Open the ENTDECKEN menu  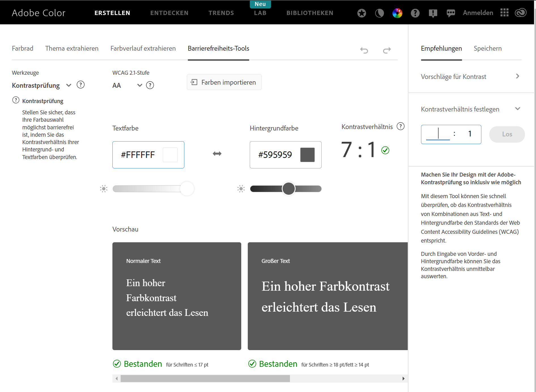pos(169,13)
